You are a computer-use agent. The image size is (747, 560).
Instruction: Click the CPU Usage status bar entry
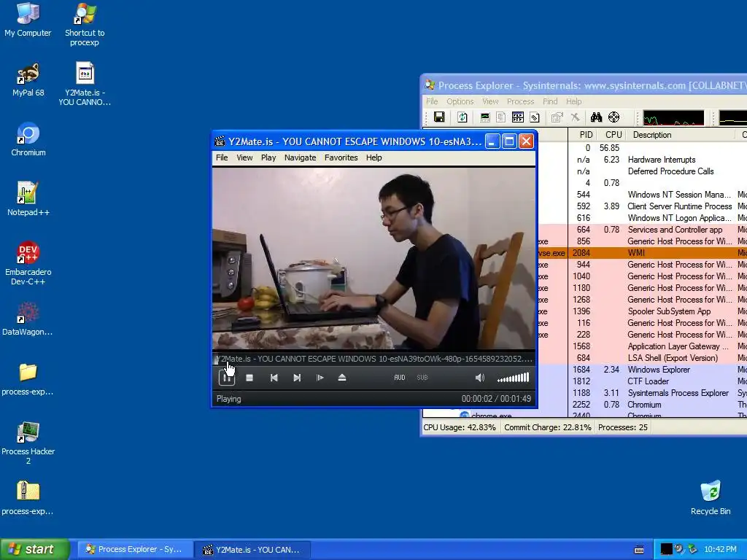click(460, 427)
